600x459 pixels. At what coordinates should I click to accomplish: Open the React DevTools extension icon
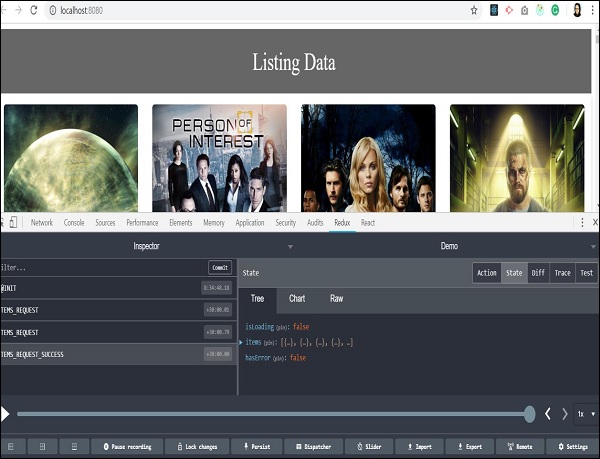pos(494,10)
